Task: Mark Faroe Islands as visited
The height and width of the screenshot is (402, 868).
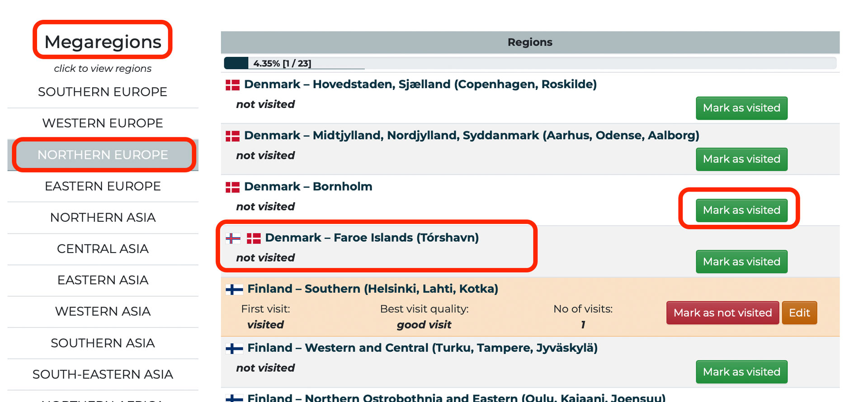Action: tap(741, 262)
